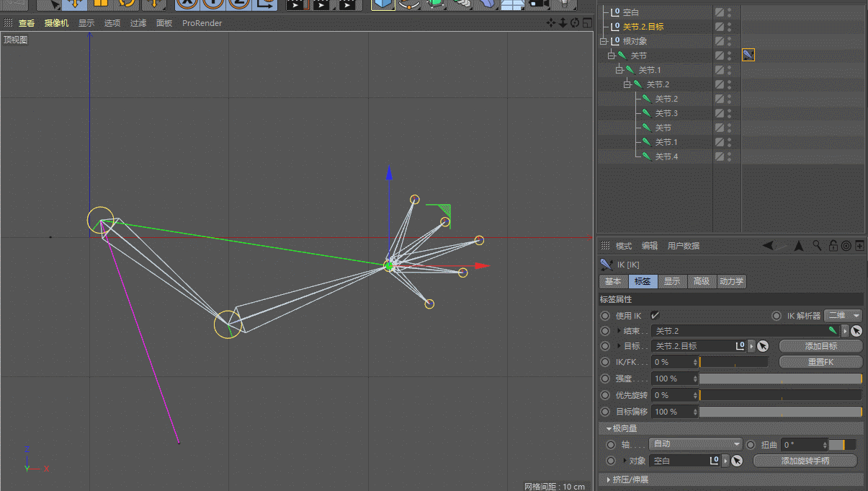This screenshot has width=868, height=491.
Task: Click the IK tag icon on 关节
Action: 748,55
